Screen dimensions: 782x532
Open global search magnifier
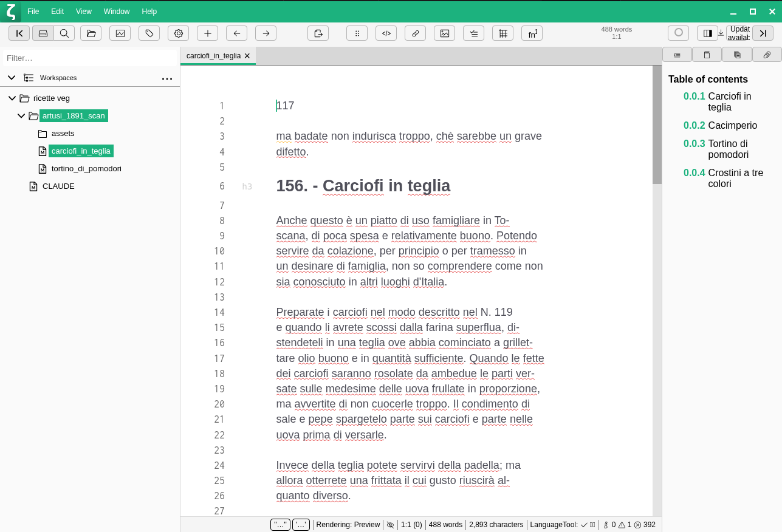tap(64, 33)
